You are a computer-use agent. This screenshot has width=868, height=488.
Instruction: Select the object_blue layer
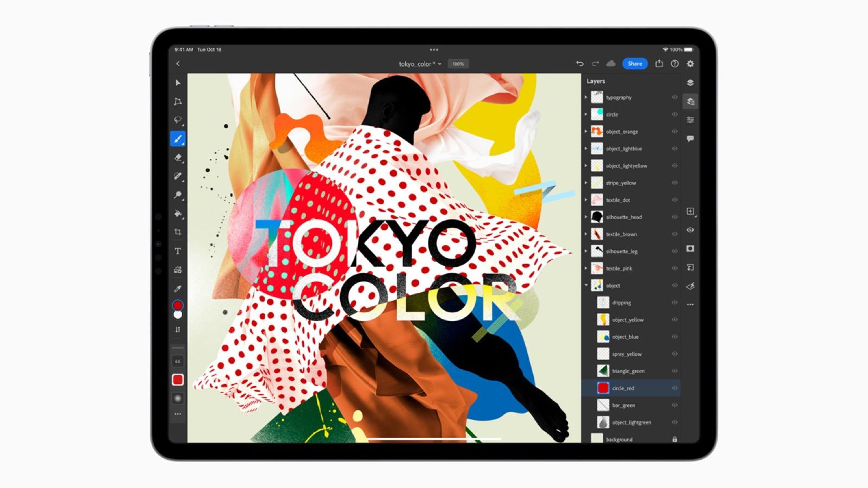click(x=631, y=337)
